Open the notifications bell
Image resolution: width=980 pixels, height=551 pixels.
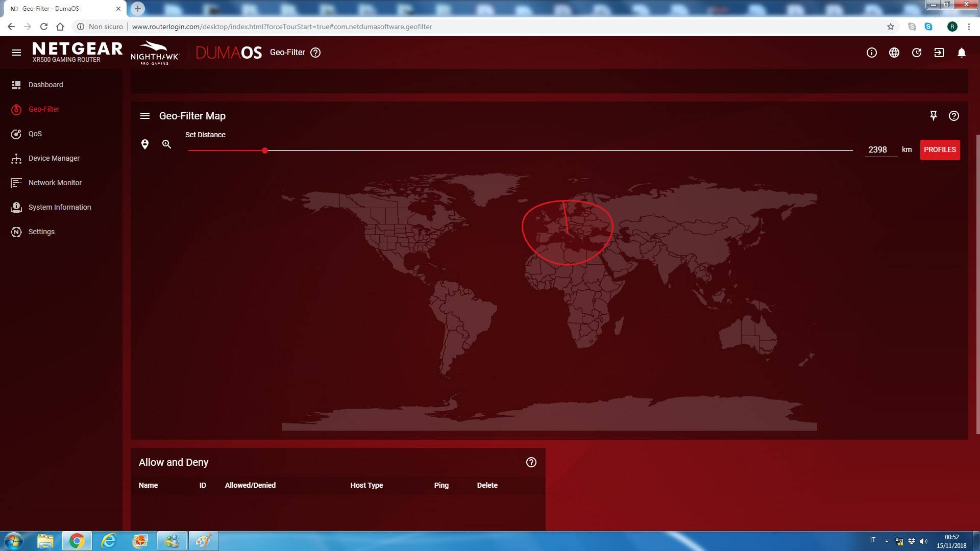click(962, 53)
